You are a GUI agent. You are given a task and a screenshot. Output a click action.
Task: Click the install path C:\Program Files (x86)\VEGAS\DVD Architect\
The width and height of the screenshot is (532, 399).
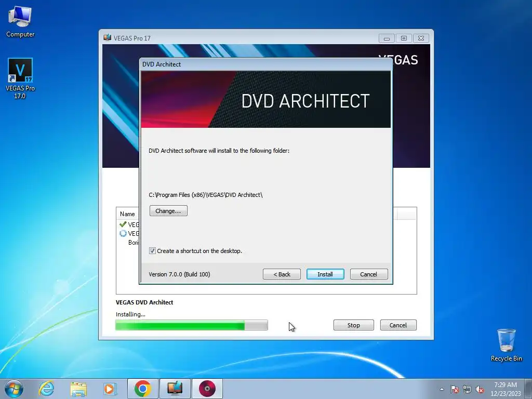pyautogui.click(x=206, y=195)
